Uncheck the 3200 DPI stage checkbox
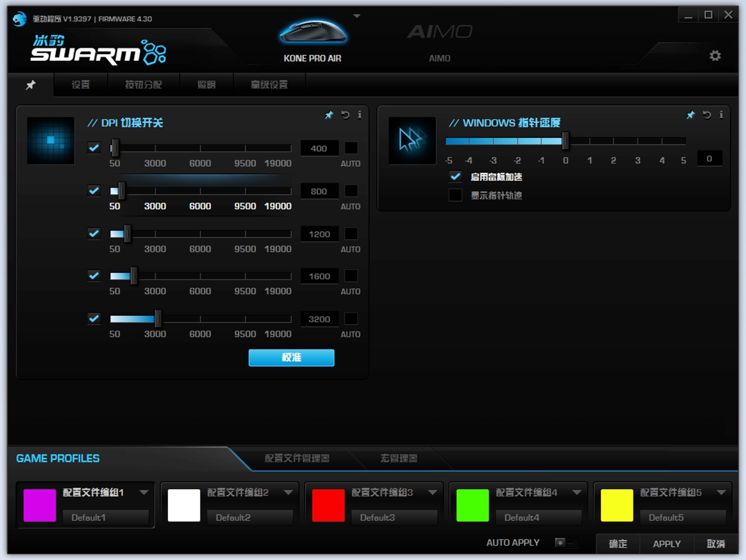The image size is (746, 560). 94,319
